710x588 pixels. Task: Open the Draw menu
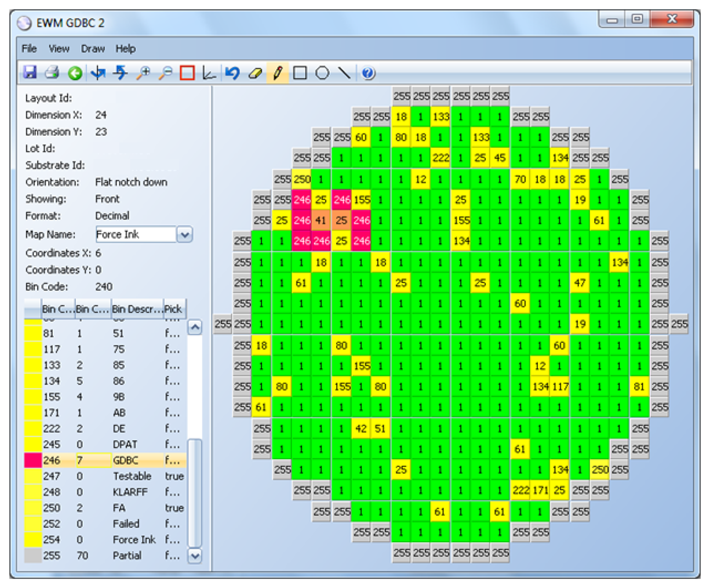click(93, 49)
